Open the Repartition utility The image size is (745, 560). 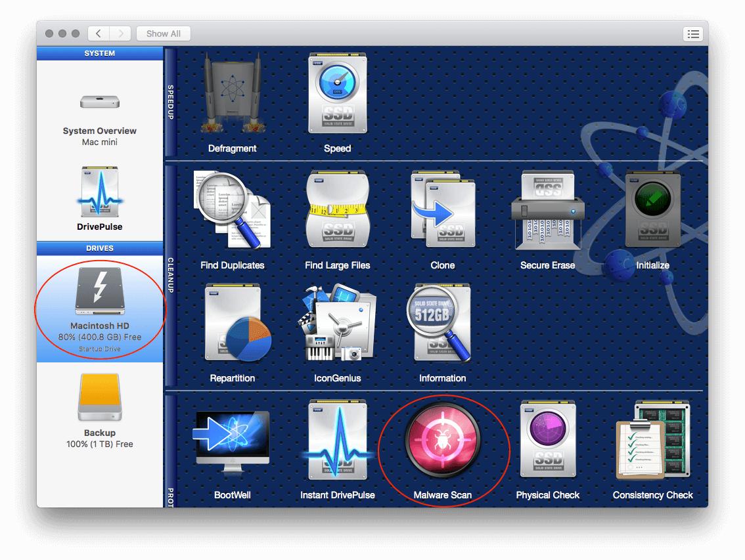tap(233, 323)
